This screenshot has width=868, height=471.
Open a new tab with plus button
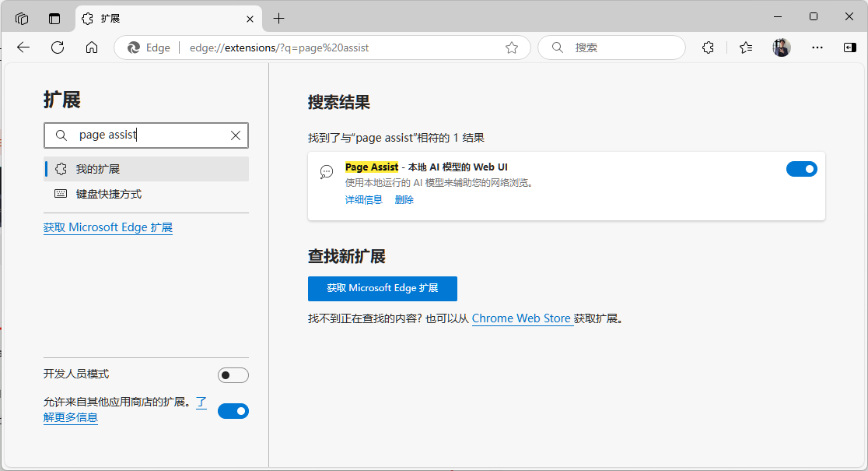pyautogui.click(x=279, y=18)
